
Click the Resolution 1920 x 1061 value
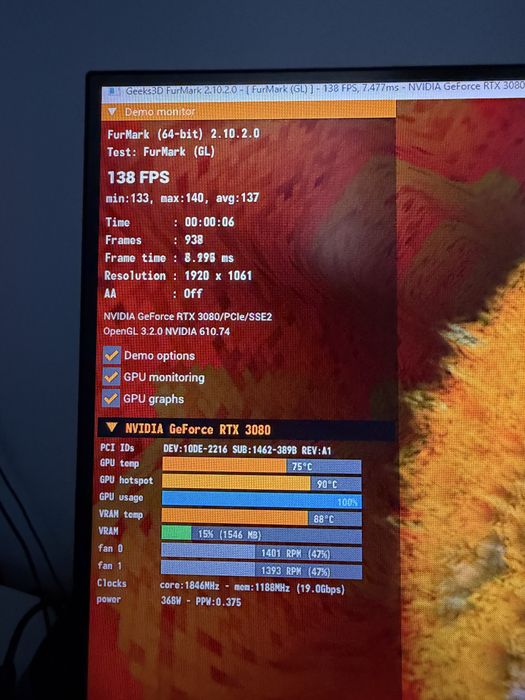(218, 275)
